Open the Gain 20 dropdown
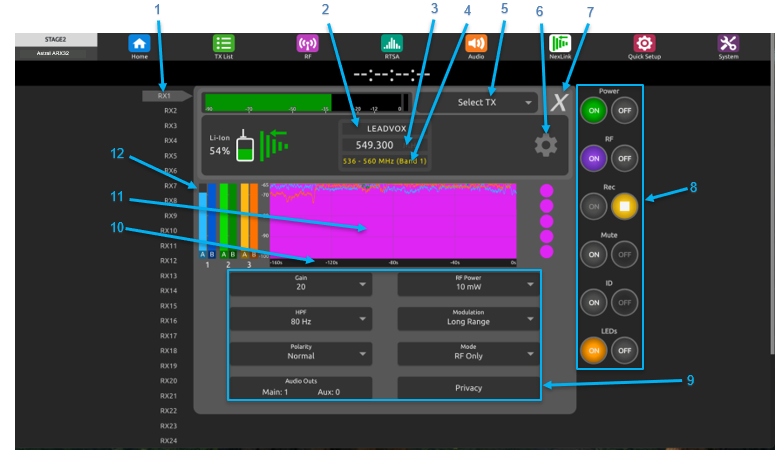784x459 pixels. pyautogui.click(x=300, y=284)
